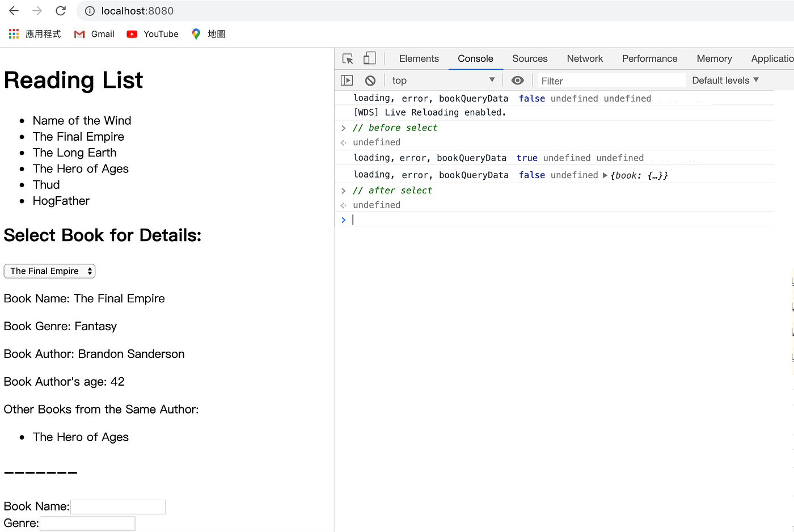Select 'HogFather' list item
This screenshot has height=532, width=794.
pyautogui.click(x=61, y=201)
